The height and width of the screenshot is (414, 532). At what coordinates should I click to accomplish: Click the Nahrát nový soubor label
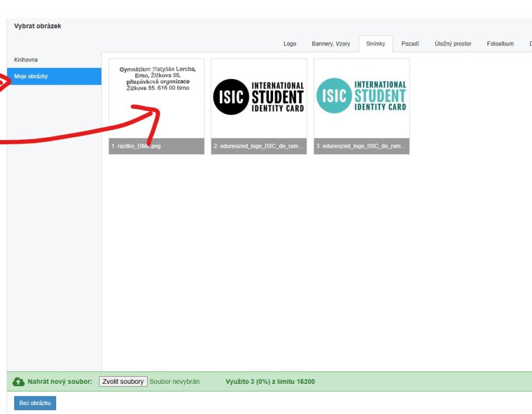tap(60, 381)
